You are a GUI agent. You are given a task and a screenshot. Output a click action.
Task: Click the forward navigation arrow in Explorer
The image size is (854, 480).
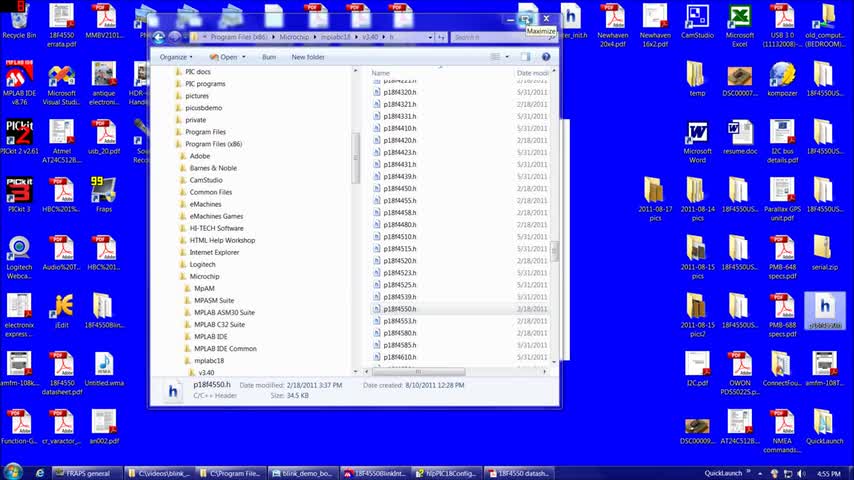(x=174, y=37)
